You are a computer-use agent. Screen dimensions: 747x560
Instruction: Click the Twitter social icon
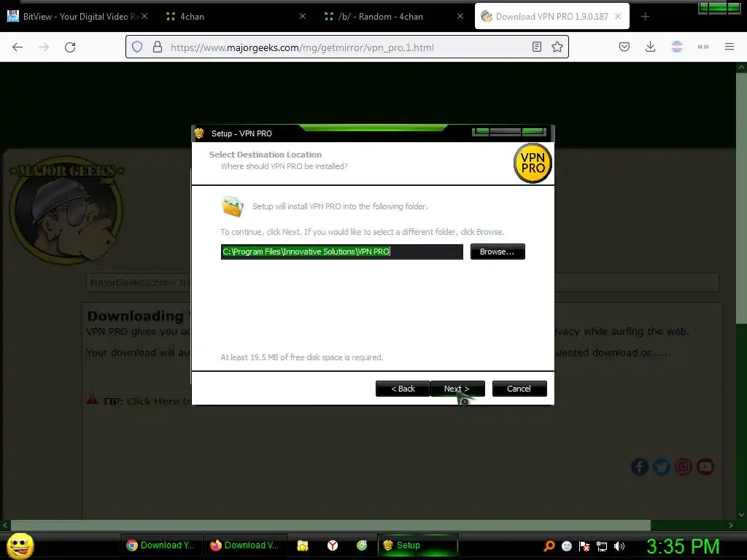point(661,467)
